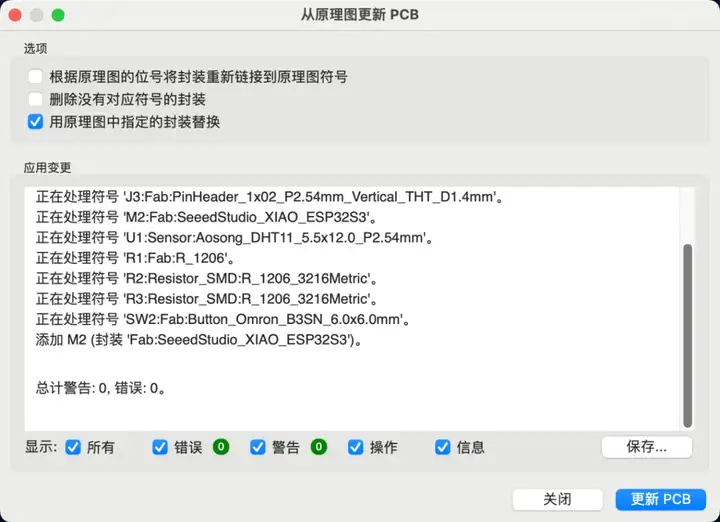Click the '更新 PCB' button
This screenshot has height=522, width=720.
[x=660, y=499]
